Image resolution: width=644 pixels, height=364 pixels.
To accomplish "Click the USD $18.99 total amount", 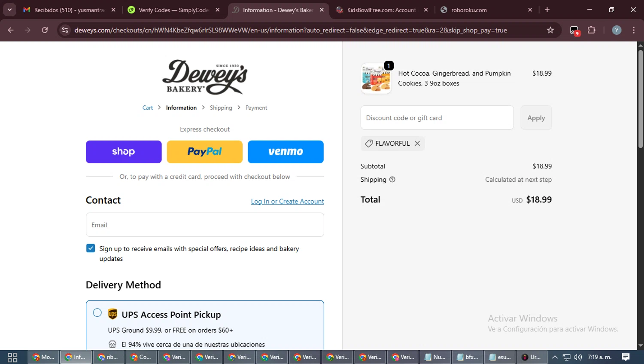I will click(x=532, y=200).
